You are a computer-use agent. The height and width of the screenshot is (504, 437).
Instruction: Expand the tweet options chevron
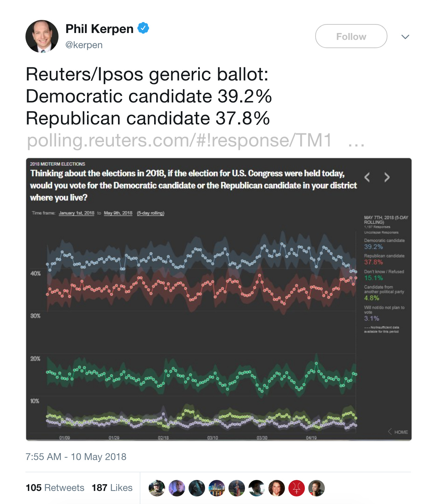click(x=405, y=37)
